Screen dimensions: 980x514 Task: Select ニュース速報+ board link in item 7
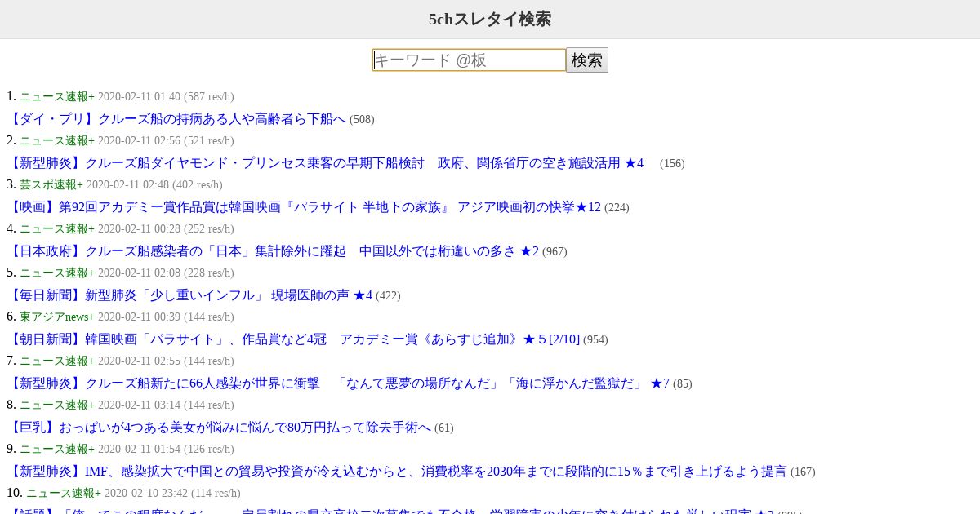57,361
